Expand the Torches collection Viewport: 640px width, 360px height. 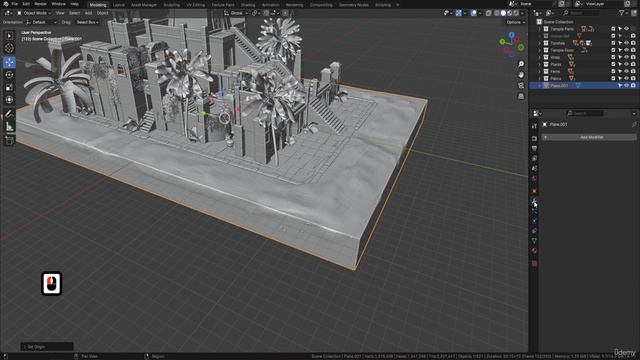click(540, 43)
